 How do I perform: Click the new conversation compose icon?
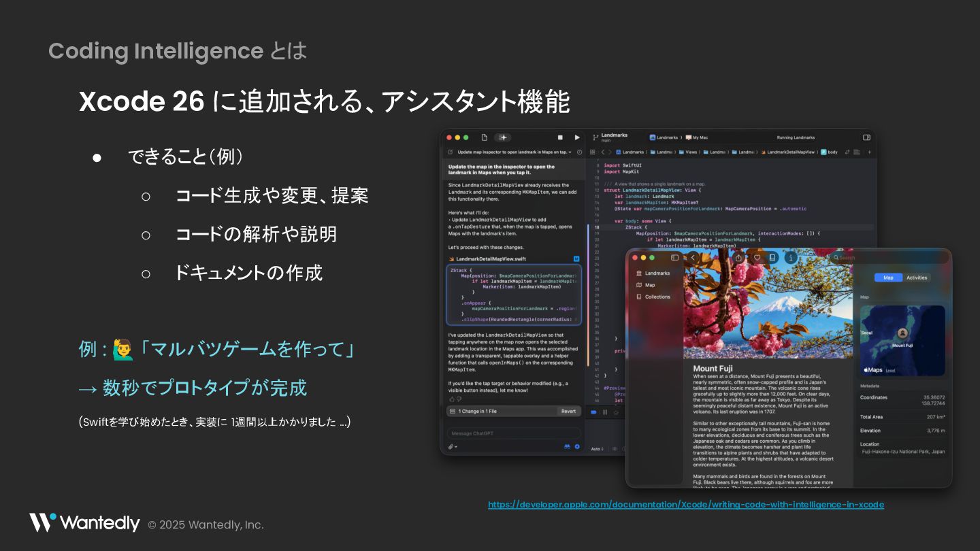click(450, 152)
